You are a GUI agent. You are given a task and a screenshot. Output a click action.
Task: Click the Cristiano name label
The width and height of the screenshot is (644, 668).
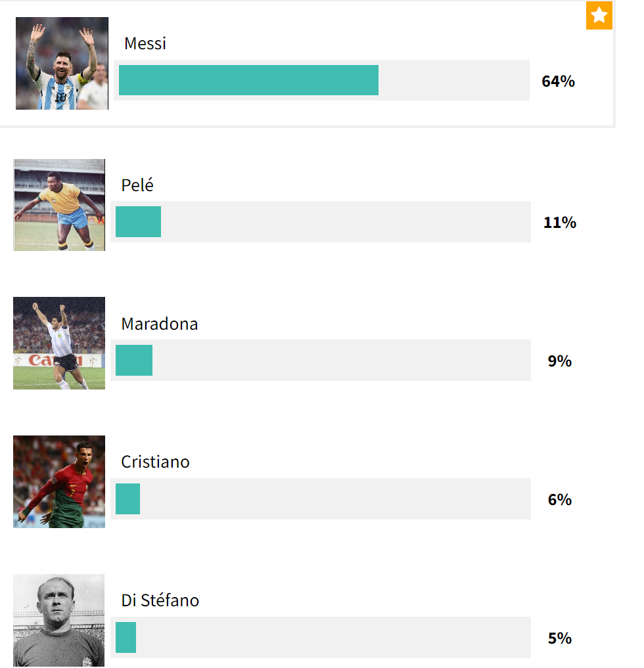pyautogui.click(x=155, y=462)
